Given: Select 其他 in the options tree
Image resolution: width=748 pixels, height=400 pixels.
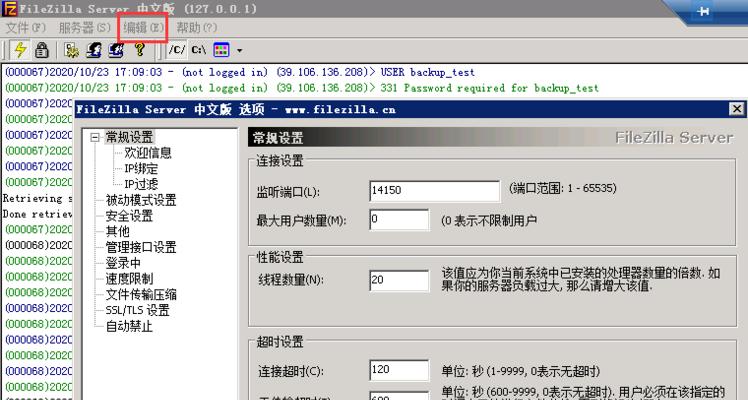Looking at the screenshot, I should point(118,232).
